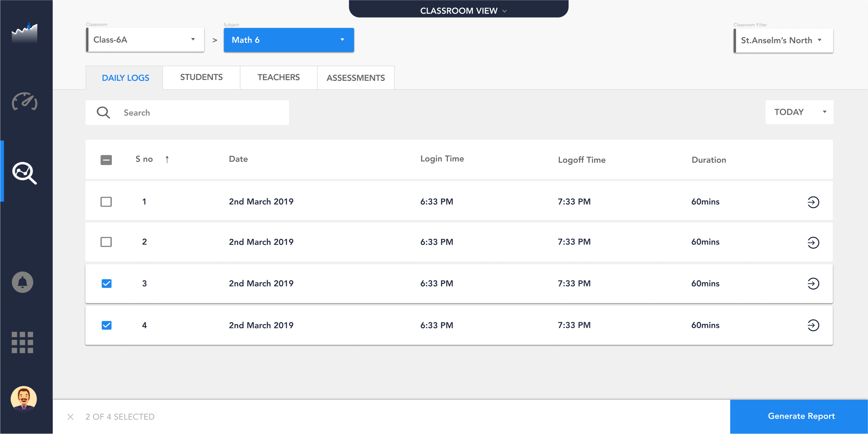This screenshot has width=868, height=434.
Task: Open details arrow for log row 1
Action: [813, 202]
